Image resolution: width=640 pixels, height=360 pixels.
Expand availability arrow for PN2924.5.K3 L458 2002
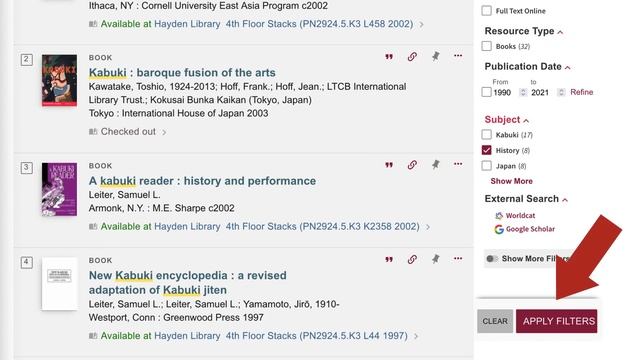(421, 24)
